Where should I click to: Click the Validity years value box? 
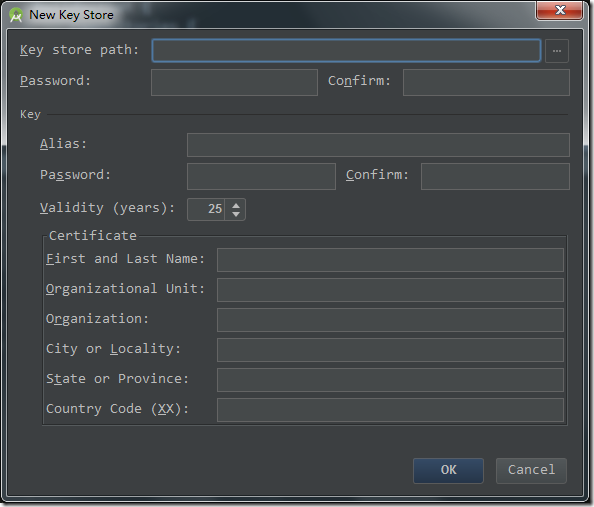coord(206,209)
